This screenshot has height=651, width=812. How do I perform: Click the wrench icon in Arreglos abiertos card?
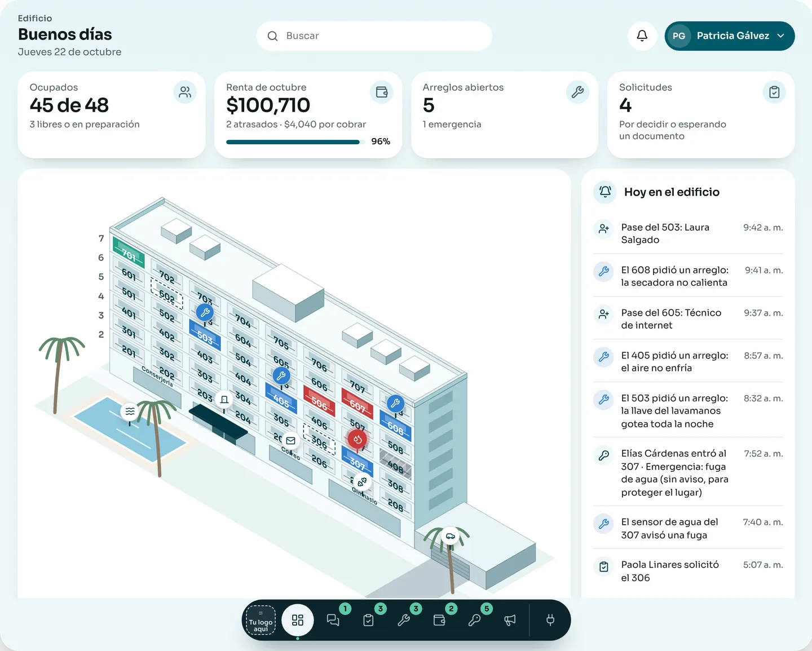coord(577,92)
